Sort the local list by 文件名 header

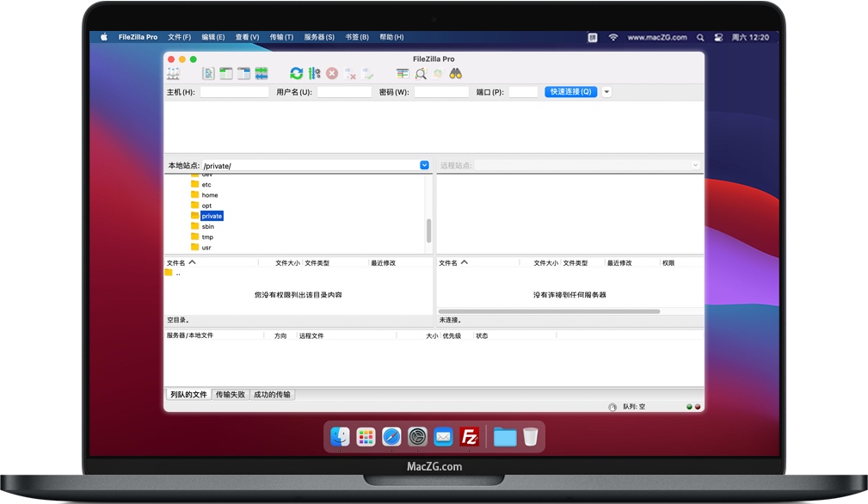[x=176, y=262]
